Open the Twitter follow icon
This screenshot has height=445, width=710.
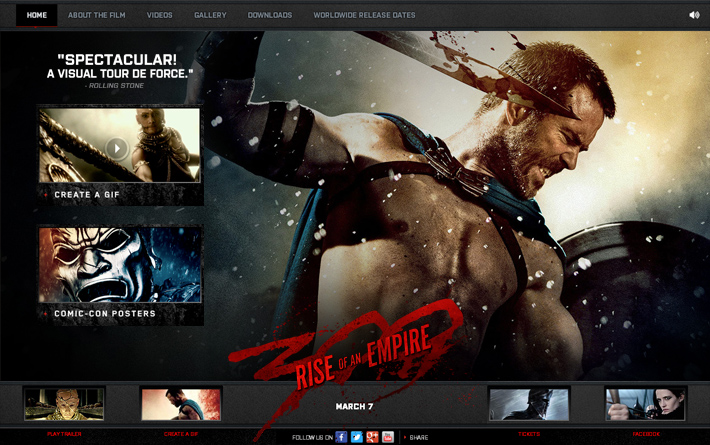pos(357,437)
